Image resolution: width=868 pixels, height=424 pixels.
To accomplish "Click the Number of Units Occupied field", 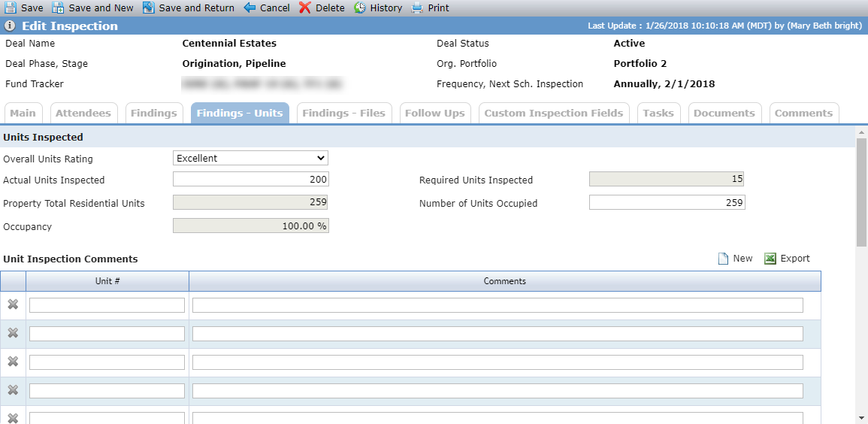I will [x=667, y=202].
